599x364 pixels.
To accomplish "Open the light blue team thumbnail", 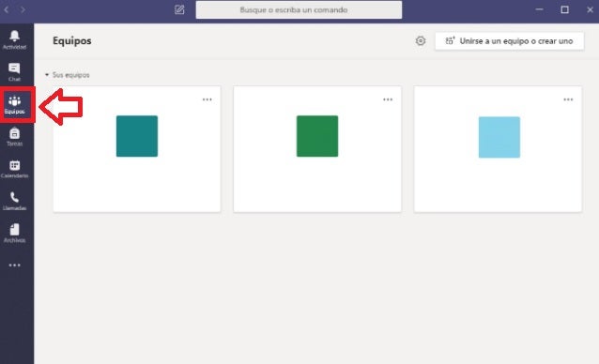I will coord(499,137).
